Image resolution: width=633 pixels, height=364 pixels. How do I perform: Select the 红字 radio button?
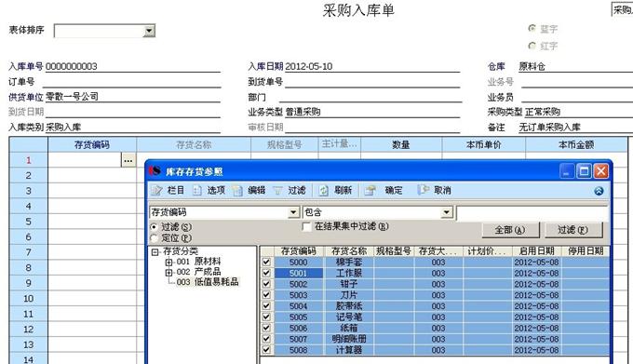click(532, 46)
